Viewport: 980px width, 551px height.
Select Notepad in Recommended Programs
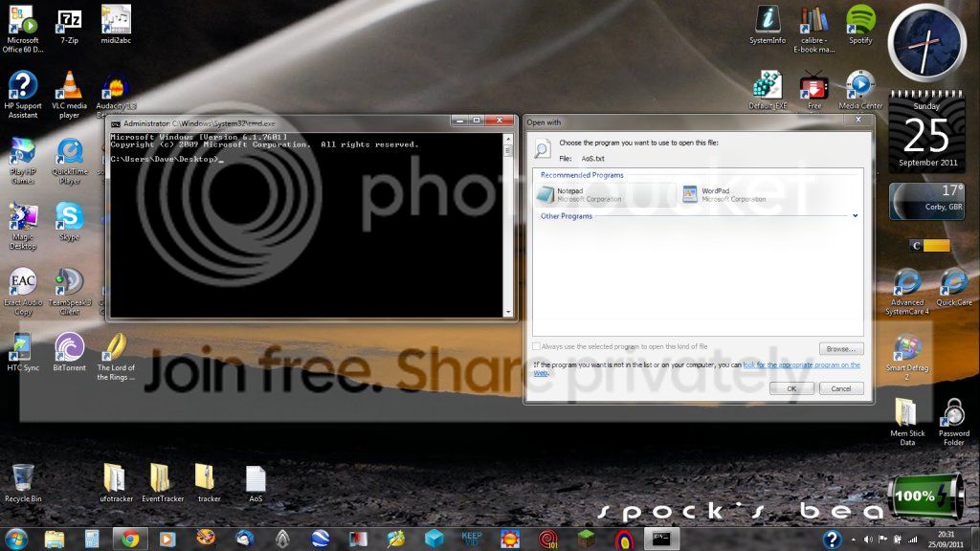pyautogui.click(x=579, y=195)
